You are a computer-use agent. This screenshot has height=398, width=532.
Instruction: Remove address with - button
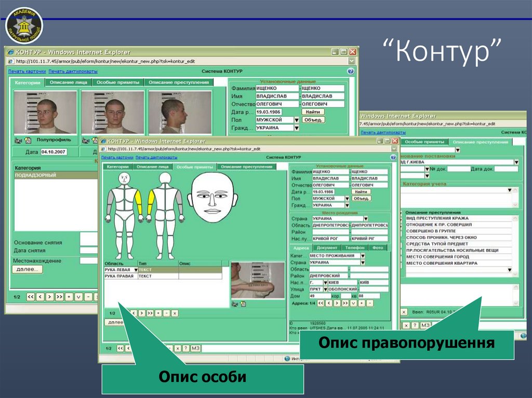coord(370,303)
